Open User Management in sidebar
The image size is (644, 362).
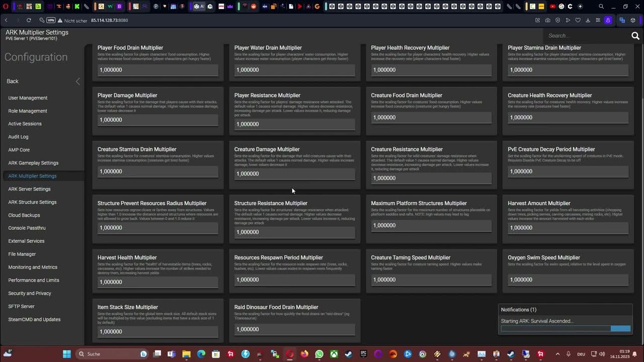(x=28, y=98)
